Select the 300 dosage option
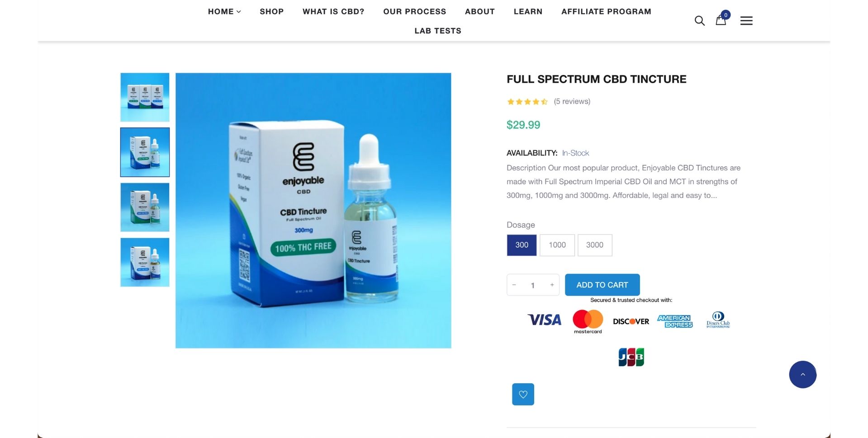The height and width of the screenshot is (438, 868). pyautogui.click(x=522, y=245)
